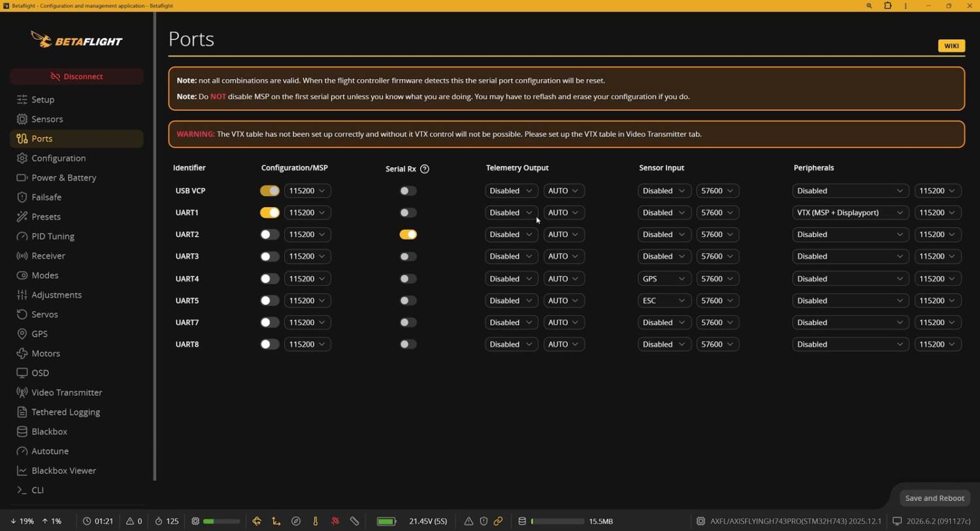The image size is (980, 531).
Task: Open UART1 Peripherals VTX dropdown
Action: pos(850,212)
